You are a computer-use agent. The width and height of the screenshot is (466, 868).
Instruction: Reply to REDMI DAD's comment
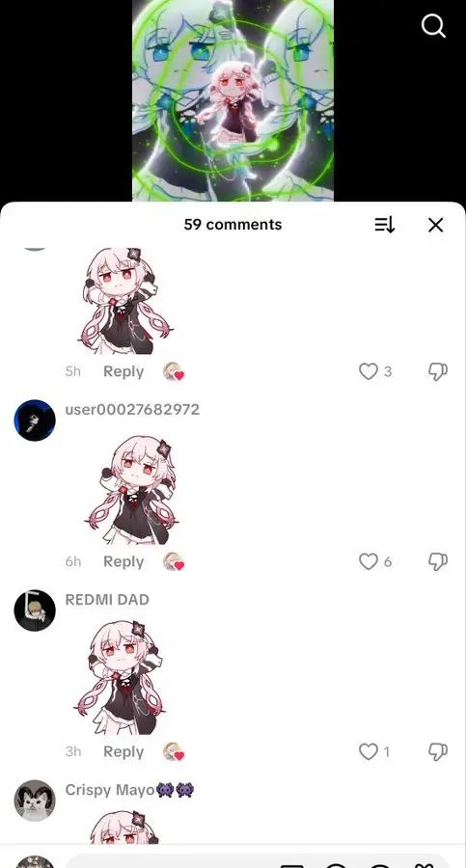[123, 751]
